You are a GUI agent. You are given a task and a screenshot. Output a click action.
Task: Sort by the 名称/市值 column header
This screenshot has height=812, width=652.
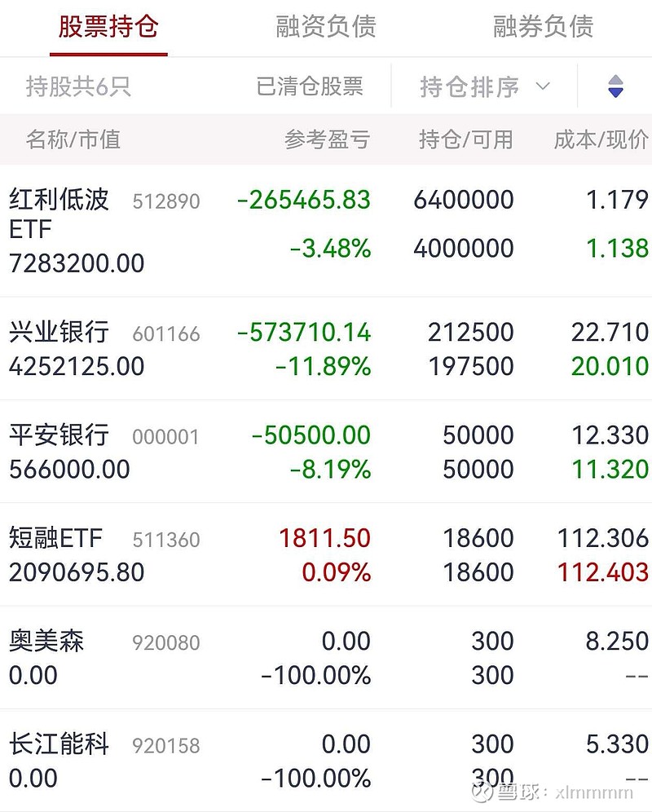pyautogui.click(x=73, y=139)
